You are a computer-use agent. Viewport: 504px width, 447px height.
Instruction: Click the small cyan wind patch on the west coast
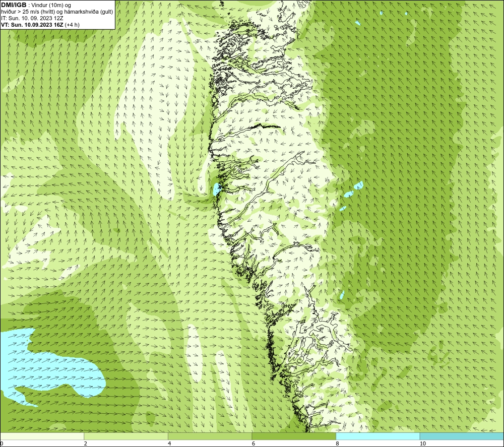[x=217, y=189]
